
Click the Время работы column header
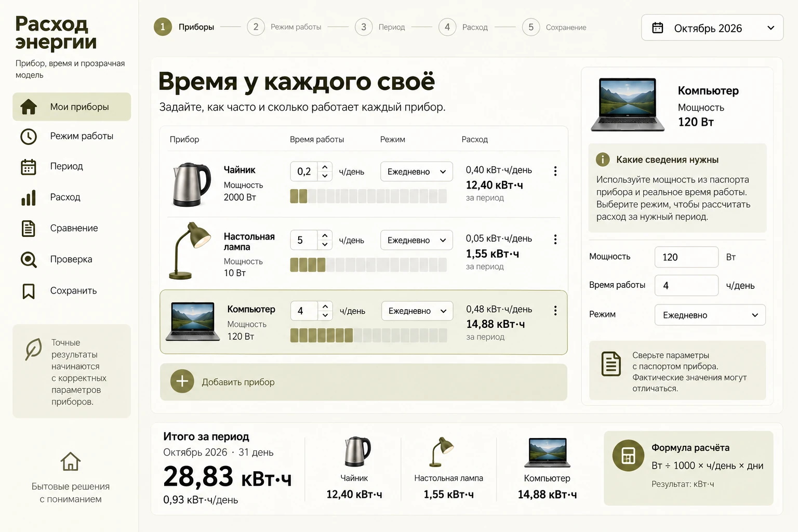(317, 139)
